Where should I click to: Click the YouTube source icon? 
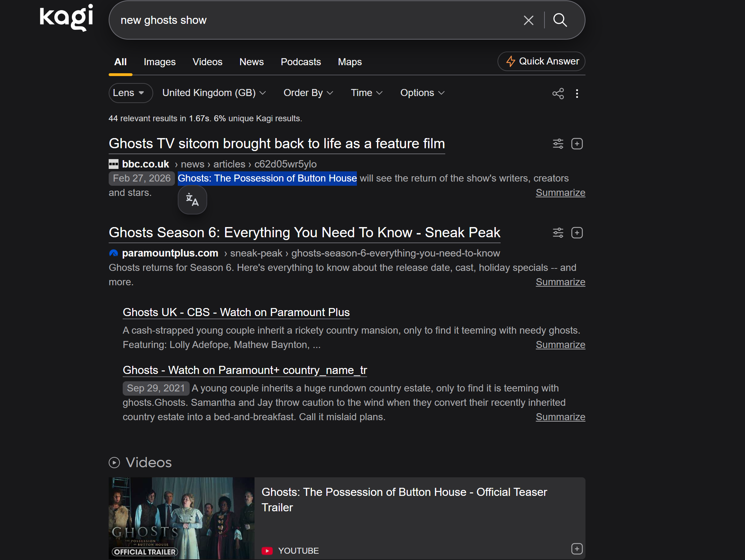click(x=267, y=551)
